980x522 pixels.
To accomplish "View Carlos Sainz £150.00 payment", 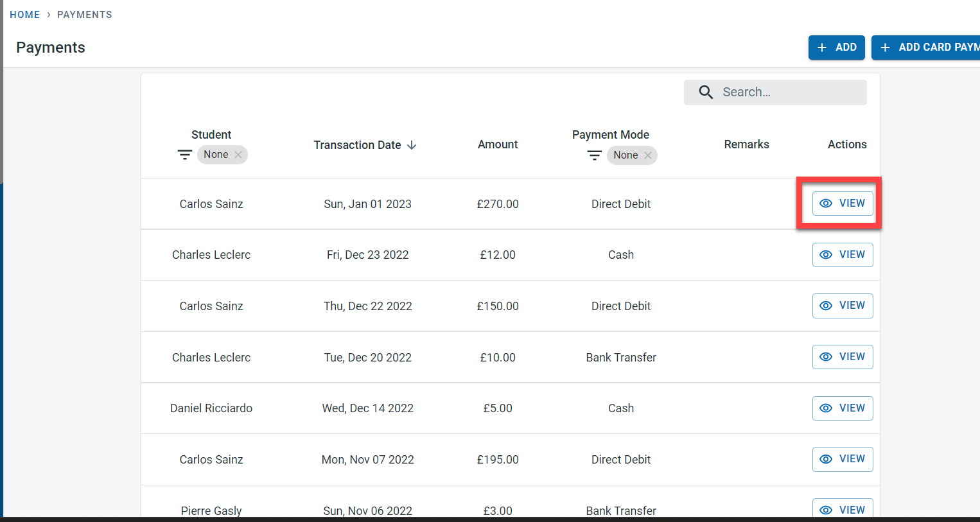I will 843,306.
